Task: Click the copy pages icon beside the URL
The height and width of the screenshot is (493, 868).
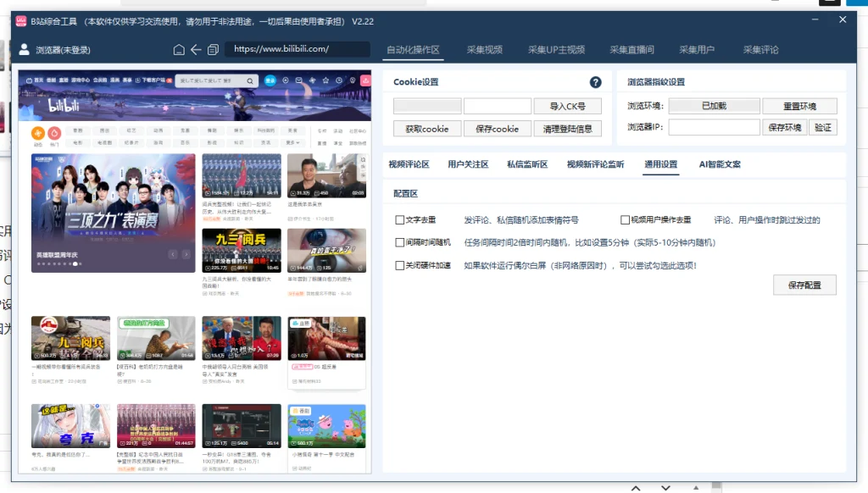Action: [x=213, y=50]
